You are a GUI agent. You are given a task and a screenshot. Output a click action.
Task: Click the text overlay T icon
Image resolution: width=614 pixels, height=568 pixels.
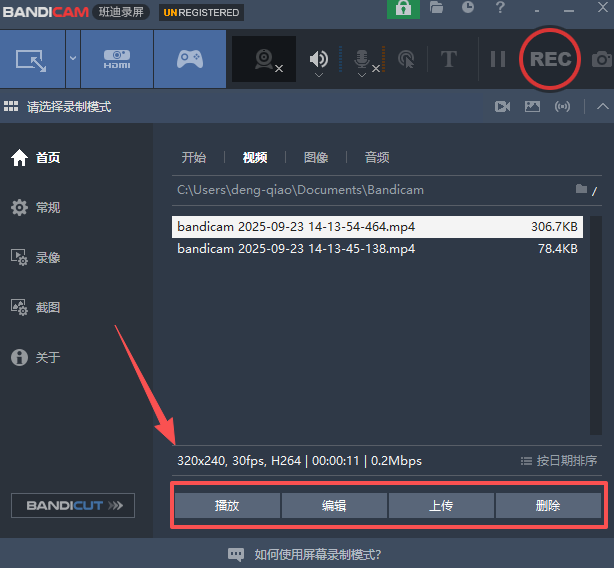pyautogui.click(x=449, y=59)
